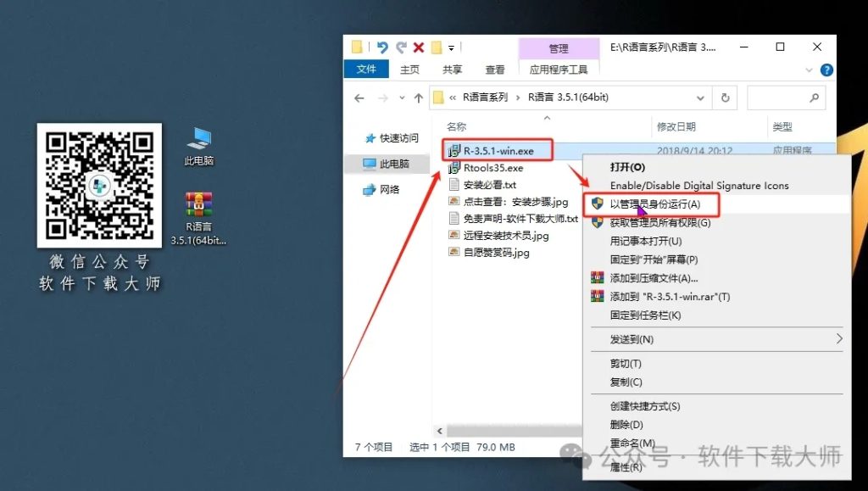Click the undo arrow in the quick access toolbar

380,47
